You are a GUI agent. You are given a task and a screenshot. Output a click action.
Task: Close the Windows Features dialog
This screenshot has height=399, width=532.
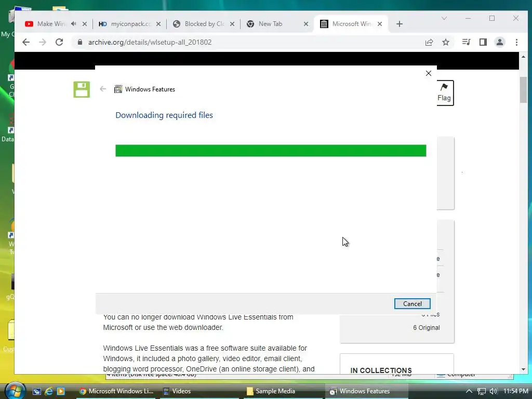point(429,73)
